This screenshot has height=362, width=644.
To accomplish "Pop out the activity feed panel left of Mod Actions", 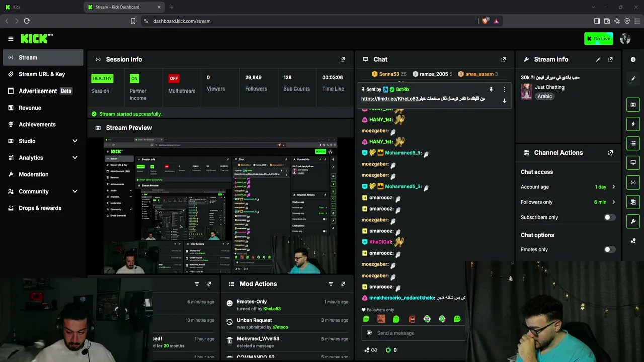I will pos(209,284).
